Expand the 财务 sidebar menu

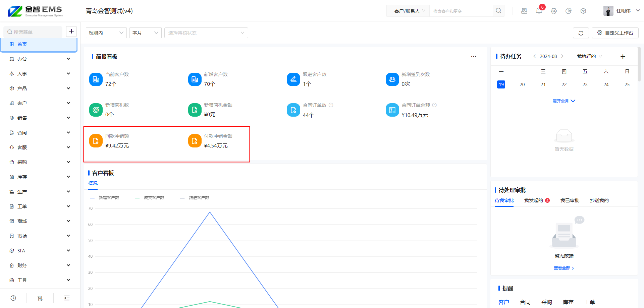click(40, 265)
